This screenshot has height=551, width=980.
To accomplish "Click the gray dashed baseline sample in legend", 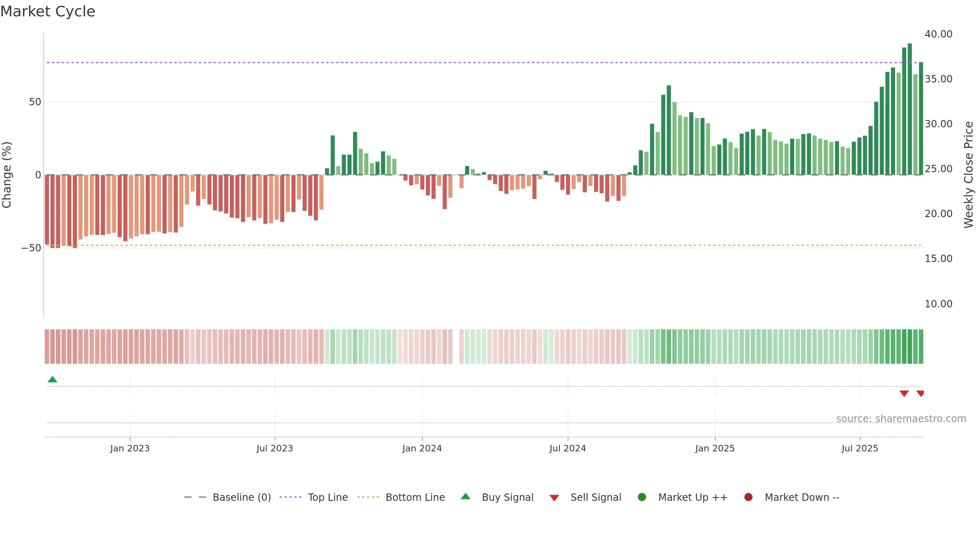I will pyautogui.click(x=195, y=497).
